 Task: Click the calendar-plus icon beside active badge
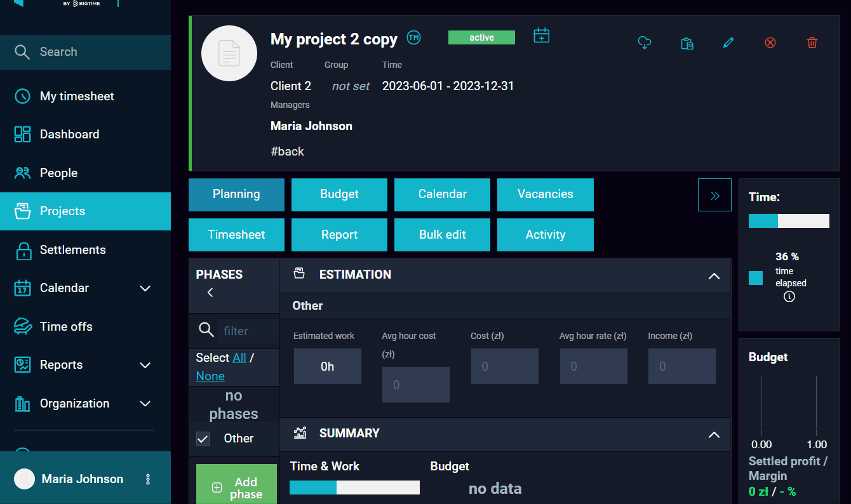(x=541, y=36)
